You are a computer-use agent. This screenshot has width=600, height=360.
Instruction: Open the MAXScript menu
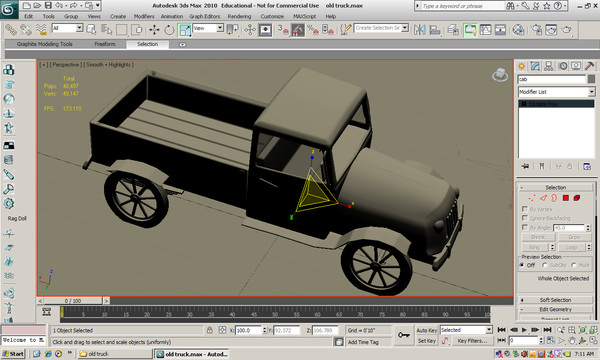point(305,16)
